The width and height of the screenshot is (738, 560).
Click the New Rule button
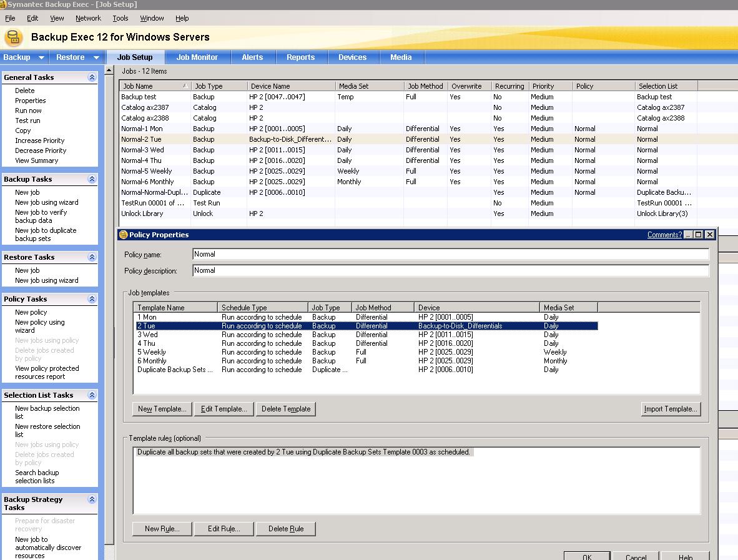coord(162,529)
